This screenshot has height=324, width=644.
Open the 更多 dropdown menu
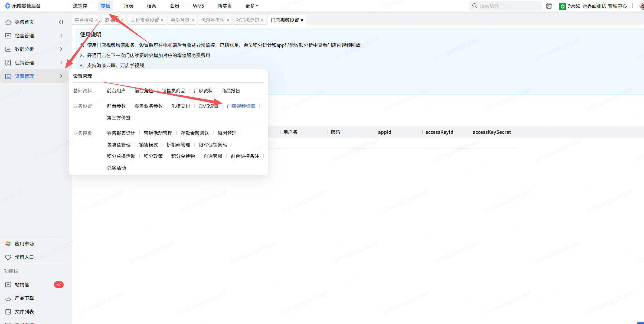(251, 6)
